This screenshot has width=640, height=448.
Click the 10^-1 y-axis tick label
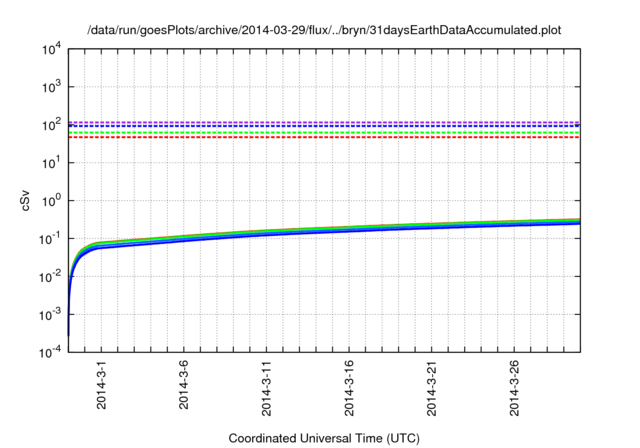[50, 239]
